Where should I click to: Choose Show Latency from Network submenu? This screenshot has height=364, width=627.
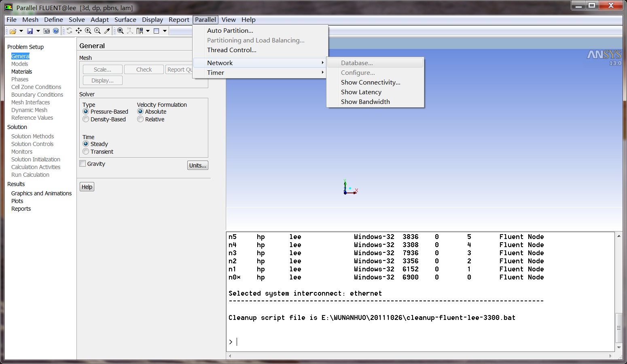361,92
